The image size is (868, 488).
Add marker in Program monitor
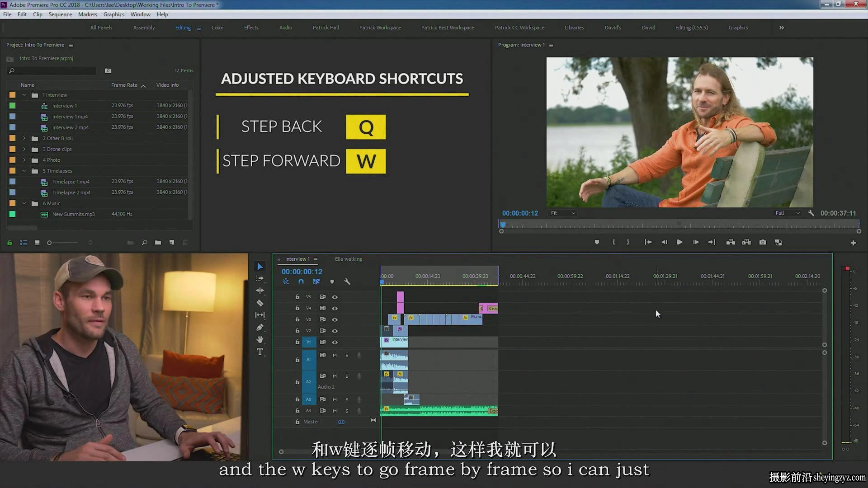(x=597, y=242)
